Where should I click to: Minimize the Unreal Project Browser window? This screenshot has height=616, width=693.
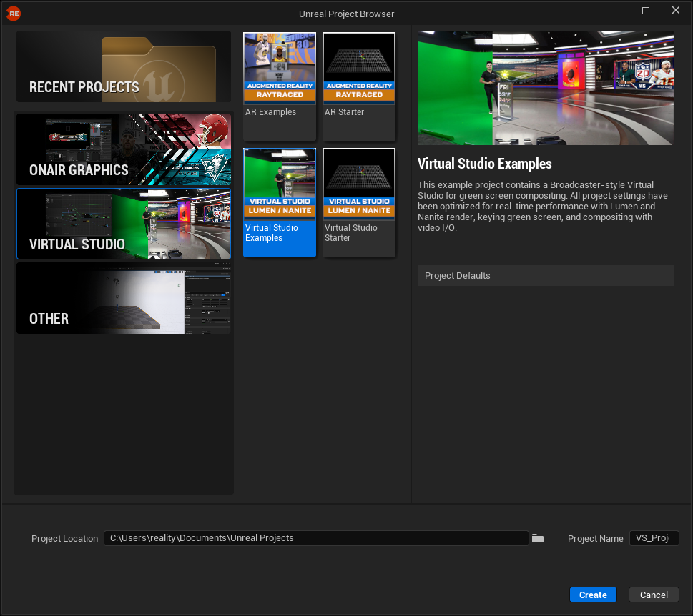(616, 11)
